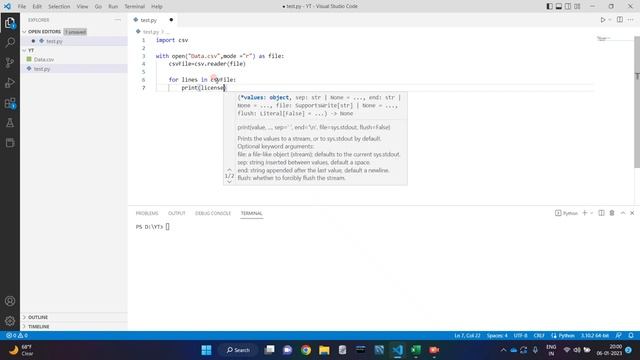Open the Explorer view in activity bar
The image size is (640, 360).
(x=10, y=23)
